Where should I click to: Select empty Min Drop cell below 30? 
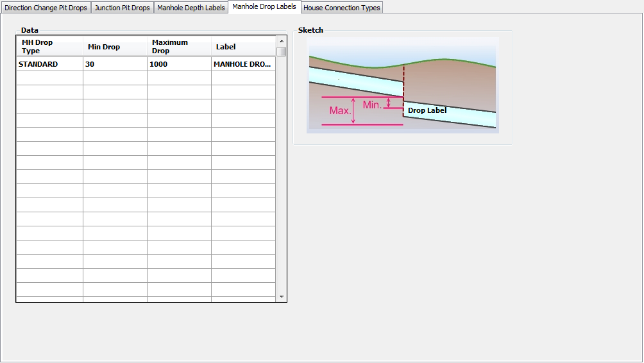click(x=115, y=78)
